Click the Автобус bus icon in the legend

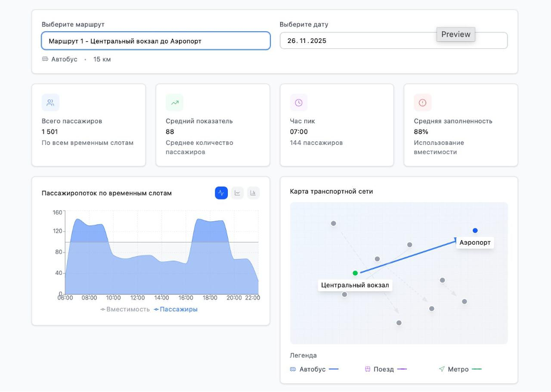[x=293, y=369]
